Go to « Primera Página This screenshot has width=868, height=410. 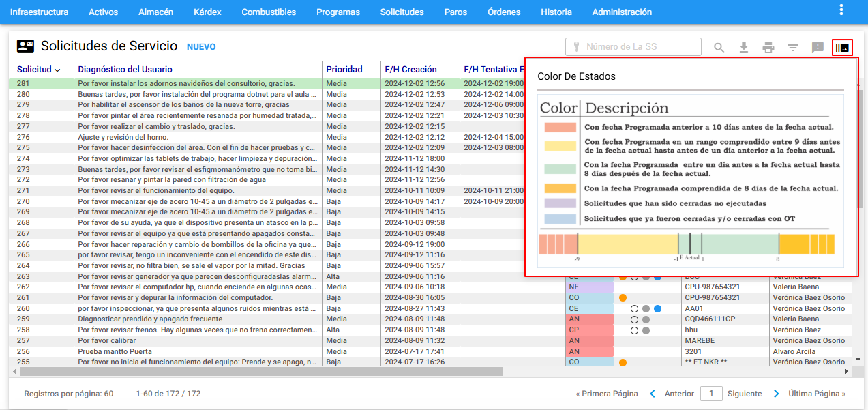[607, 394]
